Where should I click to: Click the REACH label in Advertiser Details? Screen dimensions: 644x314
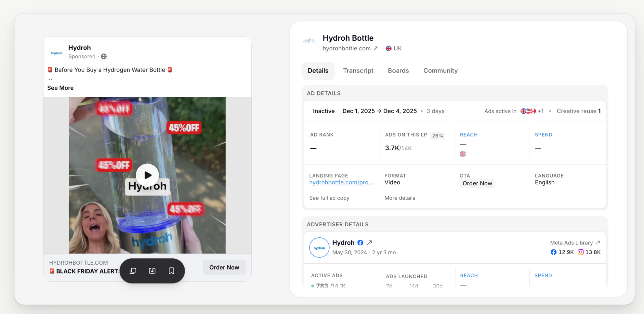(x=469, y=276)
